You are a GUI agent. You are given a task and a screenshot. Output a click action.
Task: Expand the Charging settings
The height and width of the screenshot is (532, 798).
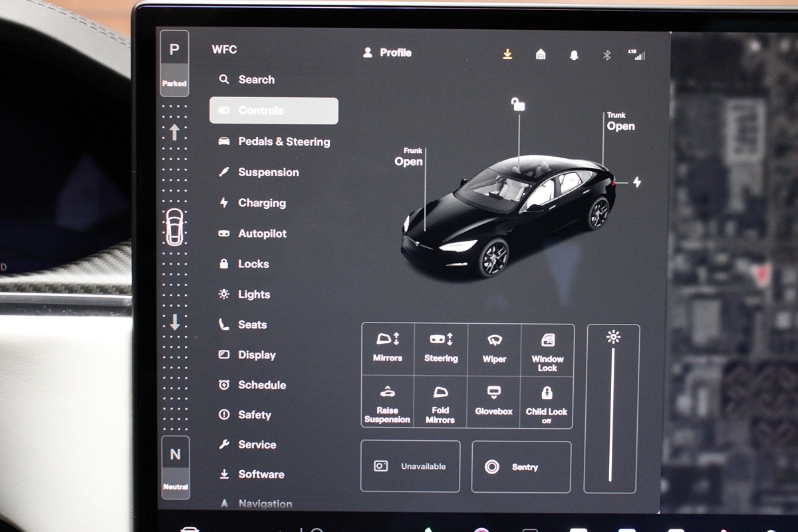(x=262, y=203)
